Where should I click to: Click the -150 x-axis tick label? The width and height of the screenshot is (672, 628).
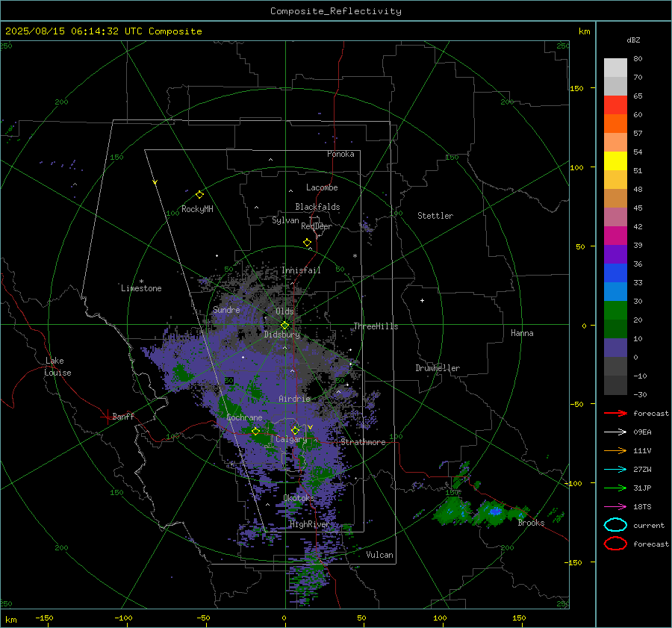pyautogui.click(x=44, y=618)
